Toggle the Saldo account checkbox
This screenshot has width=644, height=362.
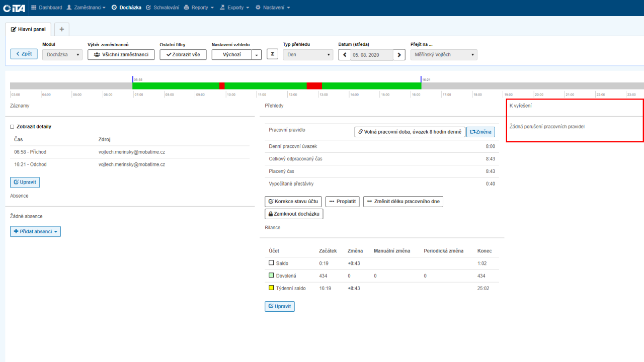pos(271,263)
